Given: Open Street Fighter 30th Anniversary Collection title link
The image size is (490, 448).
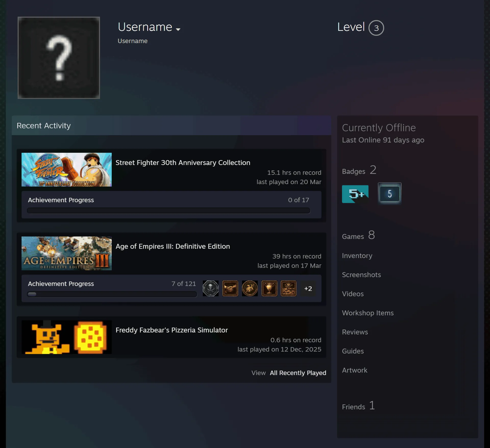Looking at the screenshot, I should 183,163.
